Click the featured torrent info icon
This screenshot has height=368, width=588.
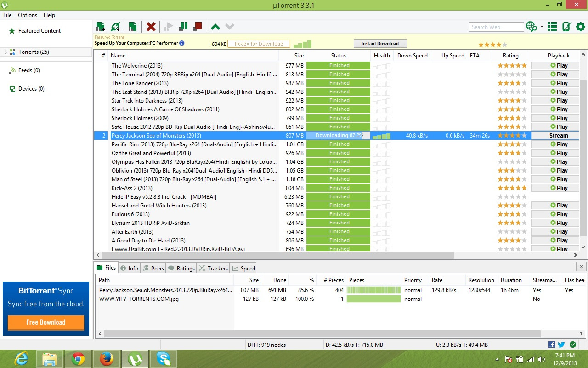point(182,43)
